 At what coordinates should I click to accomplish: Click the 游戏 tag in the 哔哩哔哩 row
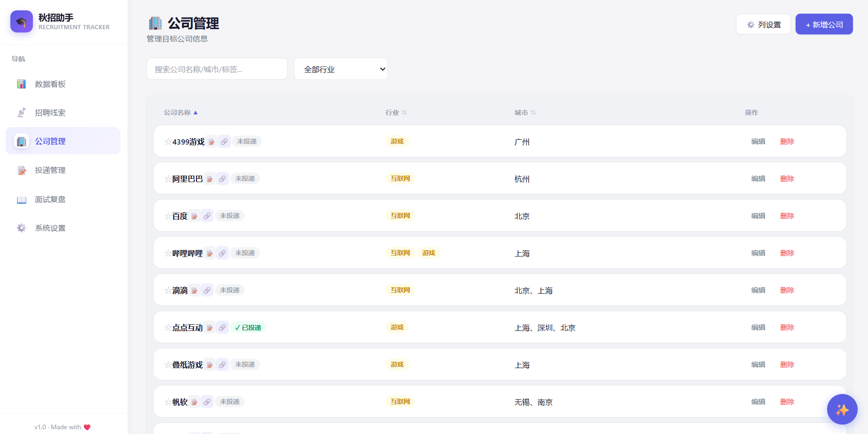pos(428,253)
